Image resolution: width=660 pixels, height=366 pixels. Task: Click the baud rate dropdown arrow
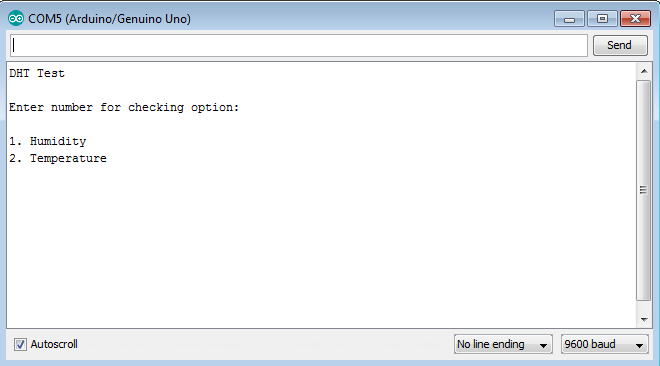tap(639, 345)
